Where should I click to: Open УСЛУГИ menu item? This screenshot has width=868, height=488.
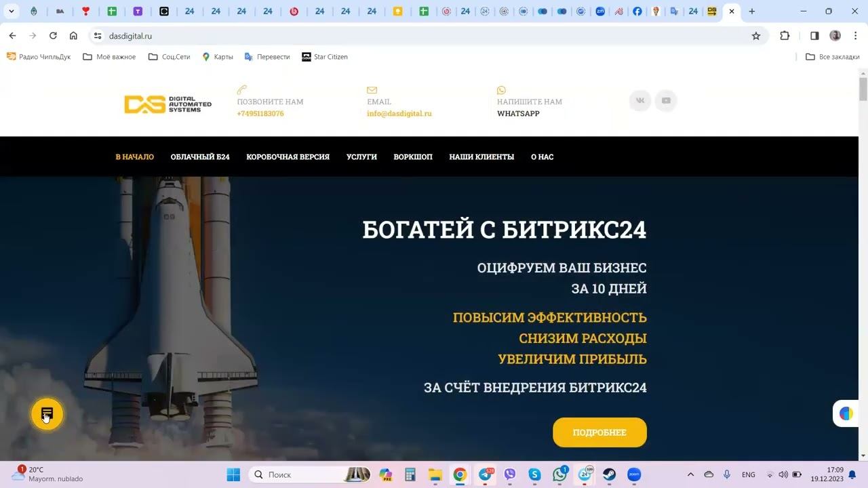point(361,157)
